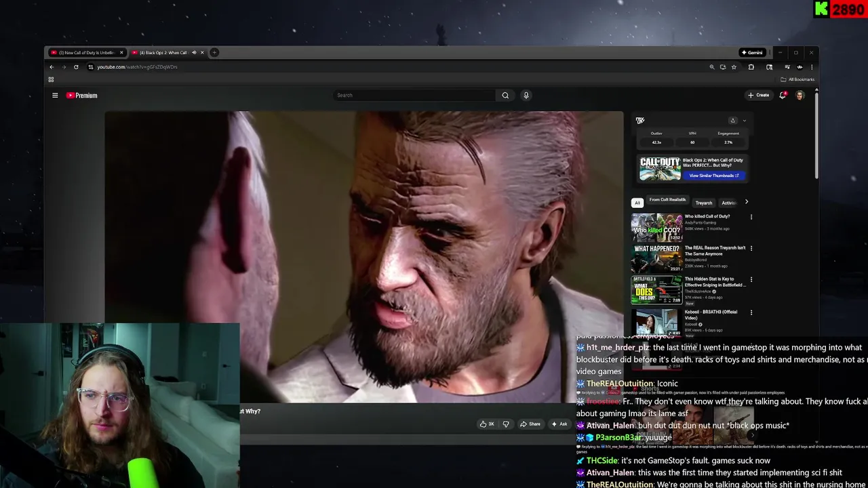The height and width of the screenshot is (488, 868).
Task: Click the Outlier 42.3x value
Action: 656,143
